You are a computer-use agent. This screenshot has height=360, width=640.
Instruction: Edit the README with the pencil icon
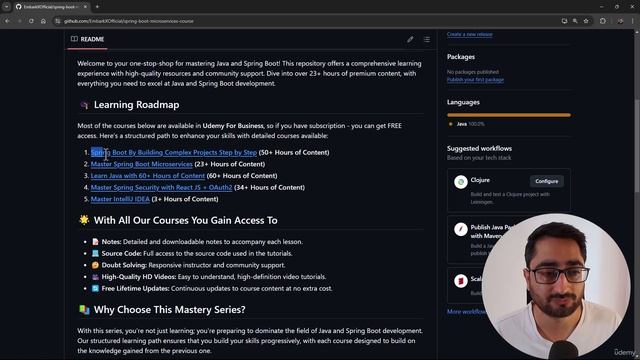click(x=410, y=39)
